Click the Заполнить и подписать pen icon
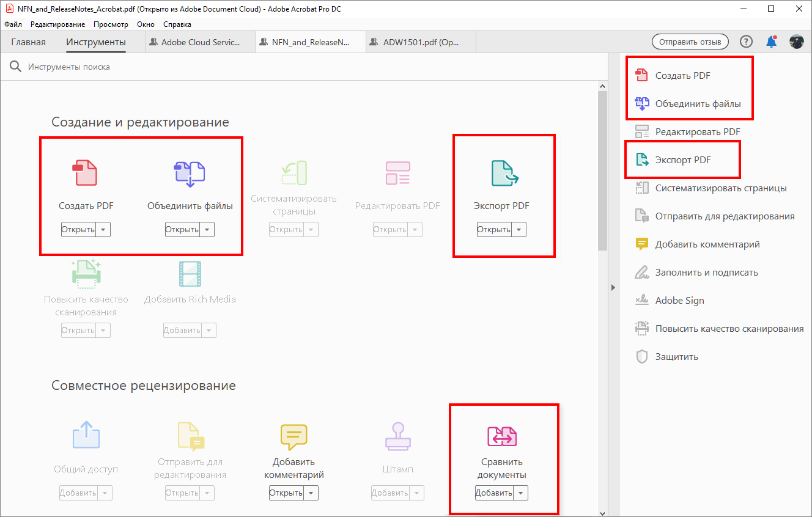Image resolution: width=812 pixels, height=517 pixels. click(x=641, y=272)
